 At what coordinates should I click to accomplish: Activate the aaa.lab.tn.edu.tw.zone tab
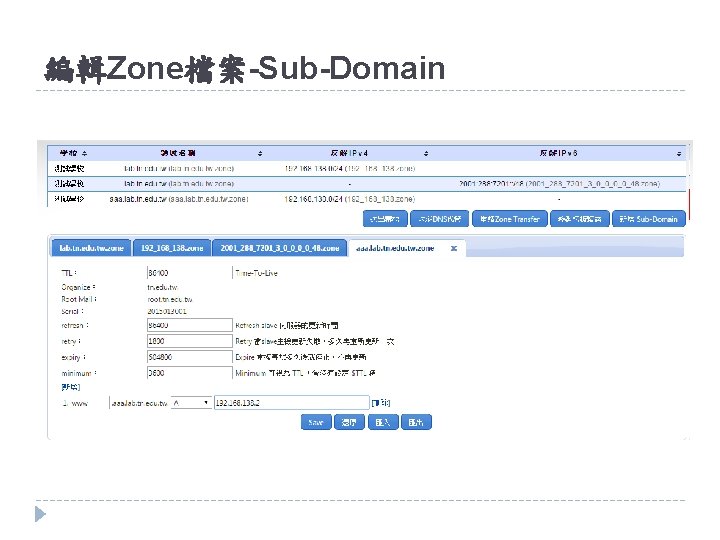(395, 248)
